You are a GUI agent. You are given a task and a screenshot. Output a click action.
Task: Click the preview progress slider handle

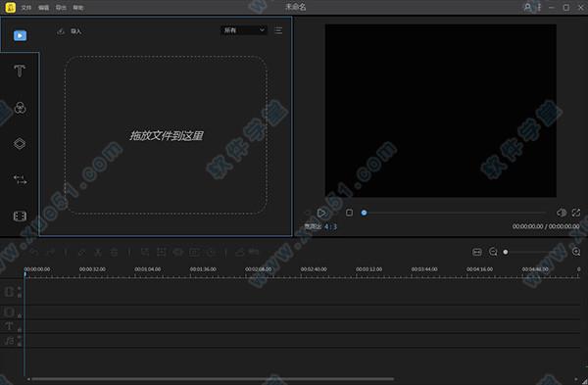(364, 213)
